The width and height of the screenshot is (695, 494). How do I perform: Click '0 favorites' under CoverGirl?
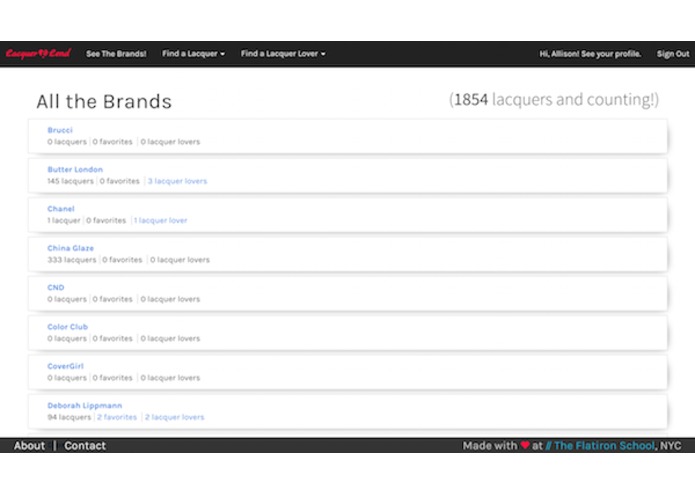(x=113, y=378)
